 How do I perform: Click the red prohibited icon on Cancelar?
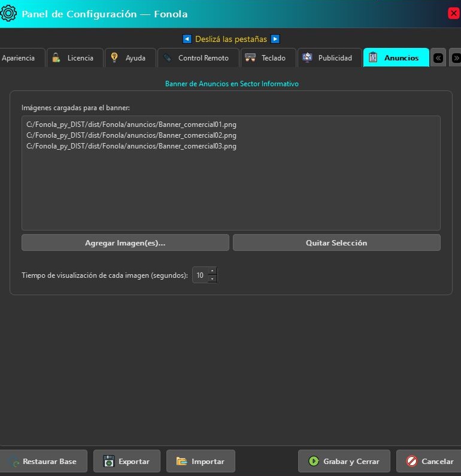click(411, 461)
